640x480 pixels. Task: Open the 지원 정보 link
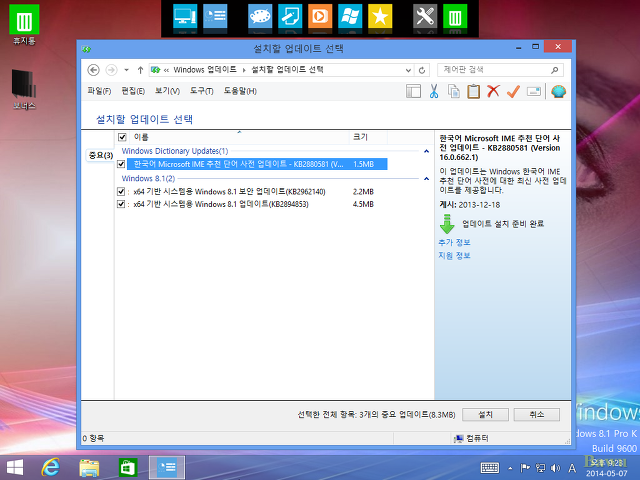[x=454, y=256]
